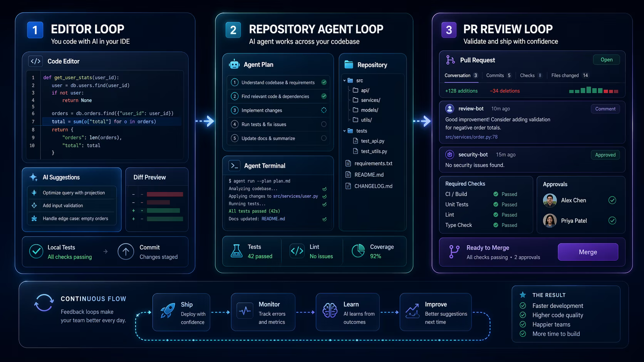Collapse the tests folder chevron

344,131
